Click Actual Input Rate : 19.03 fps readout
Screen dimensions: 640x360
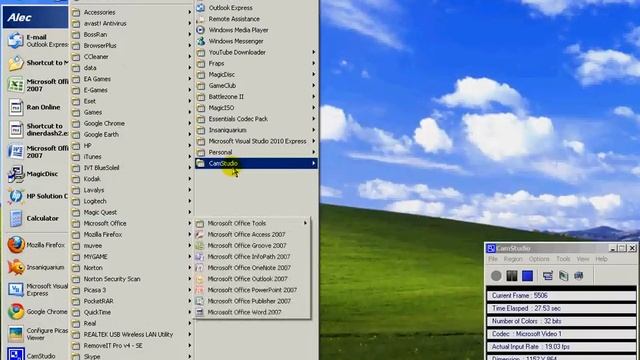[561, 347]
